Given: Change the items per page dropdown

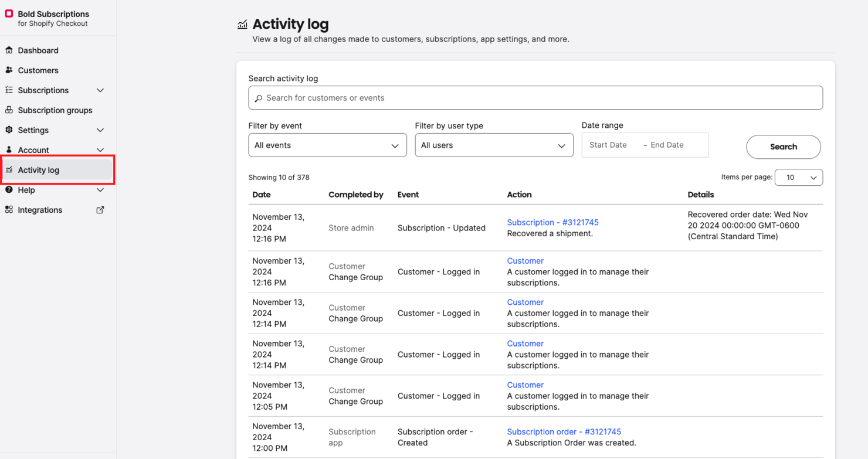Looking at the screenshot, I should click(x=799, y=177).
